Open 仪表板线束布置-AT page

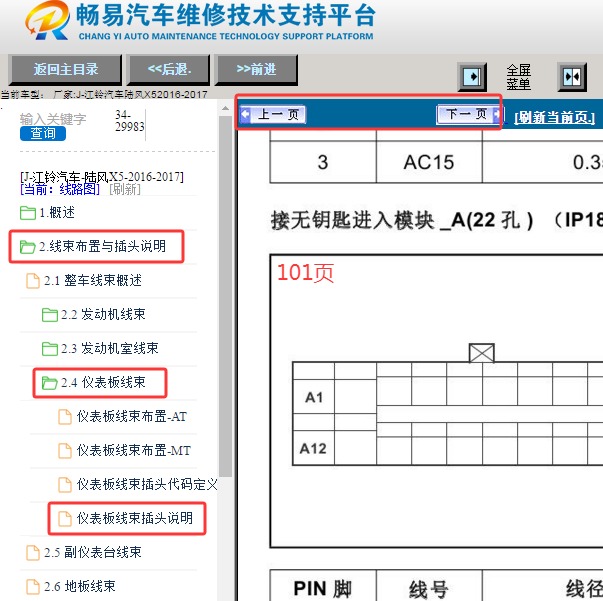[x=132, y=416]
